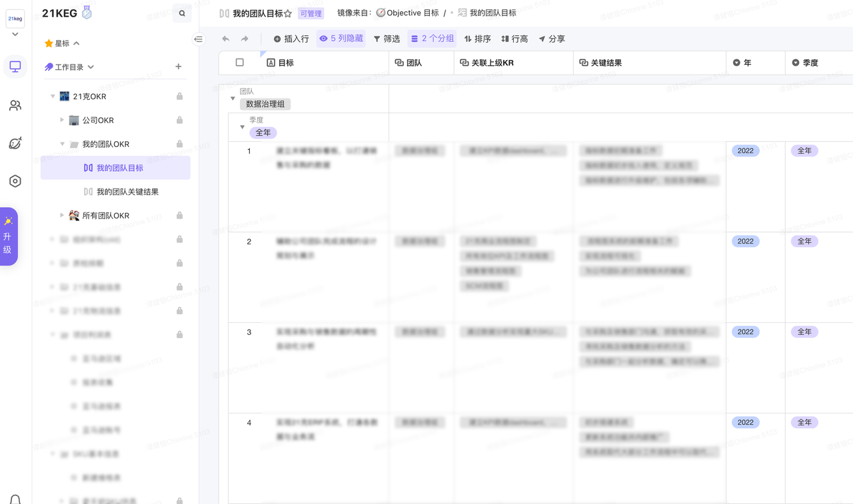Expand the 公司OKR folder

[x=62, y=121]
